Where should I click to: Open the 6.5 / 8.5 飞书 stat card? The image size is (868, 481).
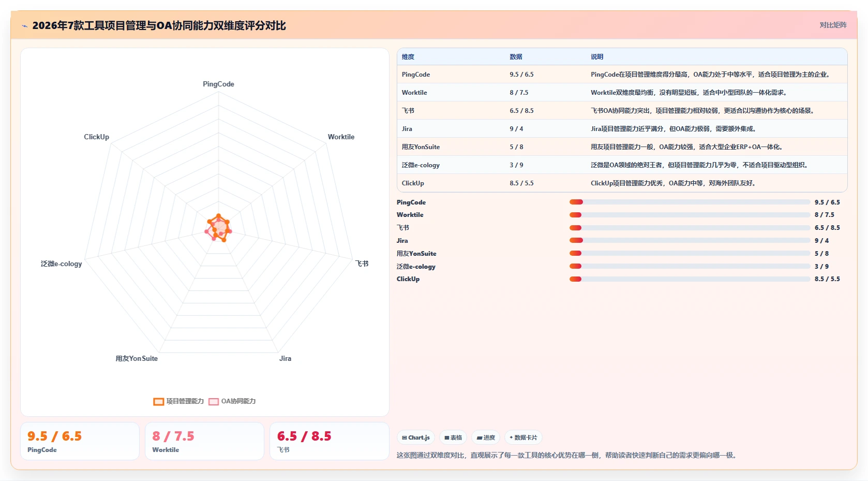click(x=329, y=441)
